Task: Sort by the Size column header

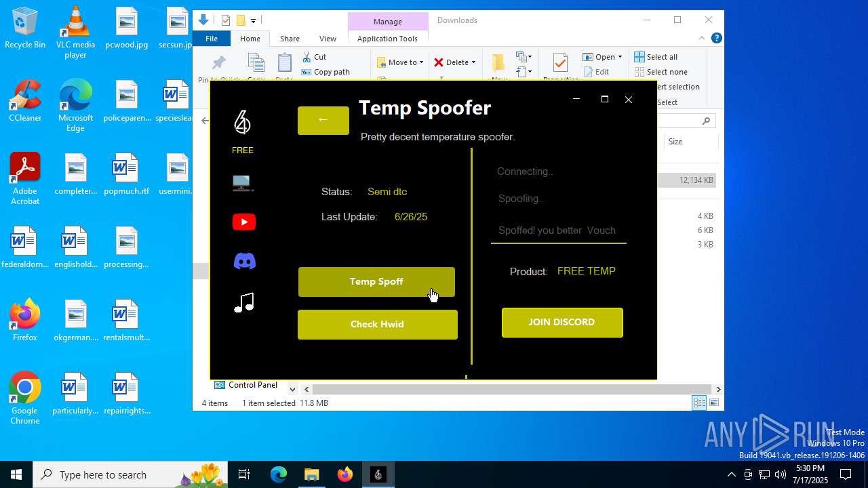Action: point(675,142)
